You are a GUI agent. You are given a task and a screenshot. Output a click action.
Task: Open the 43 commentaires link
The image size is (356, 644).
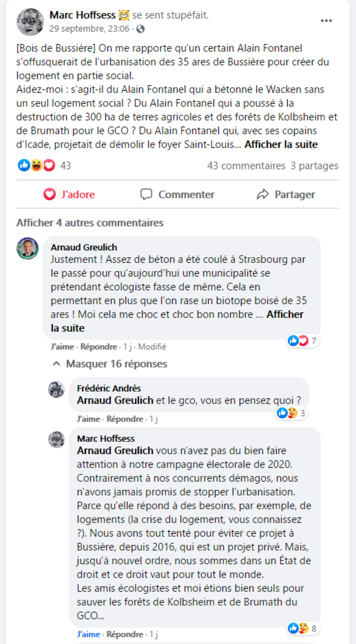[246, 166]
